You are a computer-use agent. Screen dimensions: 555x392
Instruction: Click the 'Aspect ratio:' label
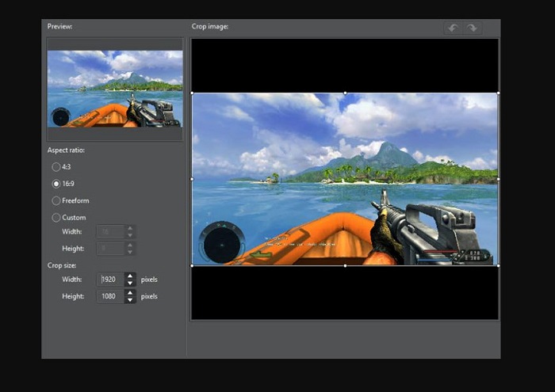pos(66,150)
